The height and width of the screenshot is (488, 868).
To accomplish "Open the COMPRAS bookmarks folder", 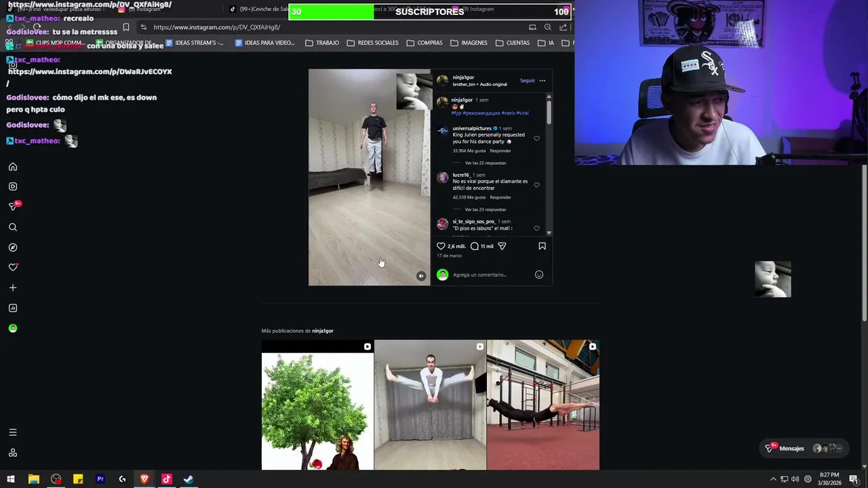I will 425,43.
